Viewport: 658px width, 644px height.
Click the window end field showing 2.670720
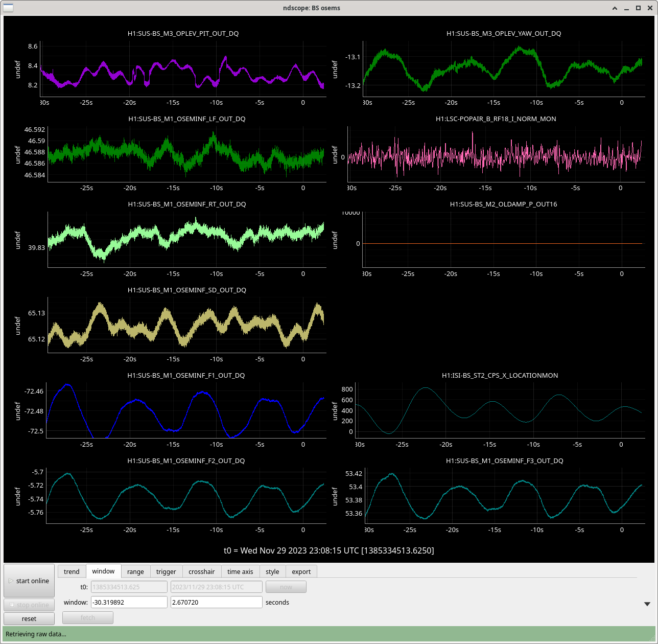216,602
